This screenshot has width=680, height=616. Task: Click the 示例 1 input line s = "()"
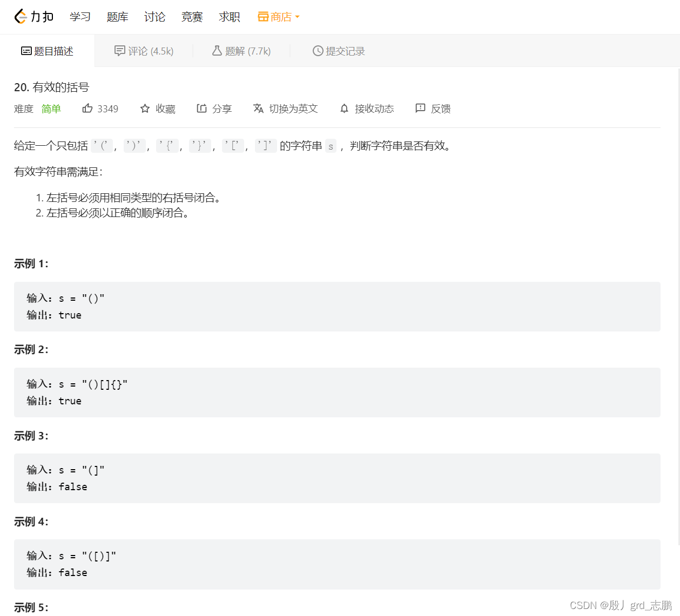[65, 298]
